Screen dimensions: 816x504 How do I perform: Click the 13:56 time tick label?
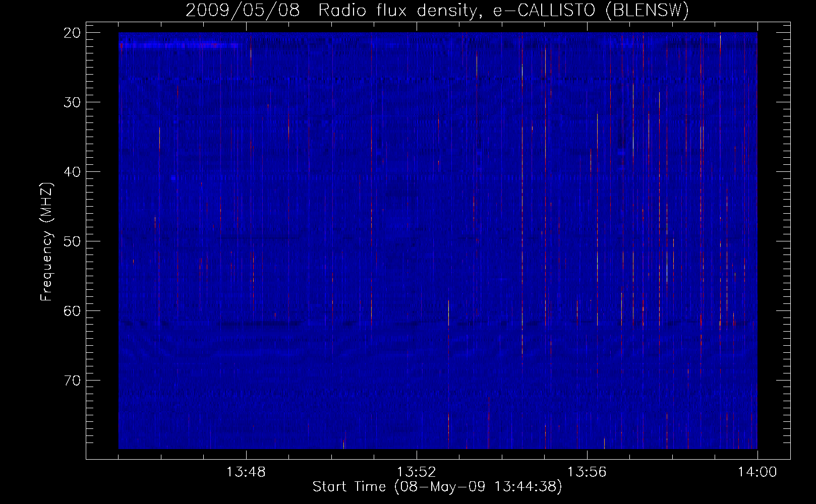click(x=587, y=472)
